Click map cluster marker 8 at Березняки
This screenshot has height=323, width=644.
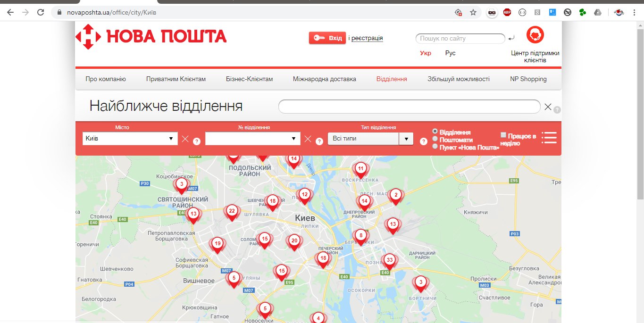click(361, 237)
